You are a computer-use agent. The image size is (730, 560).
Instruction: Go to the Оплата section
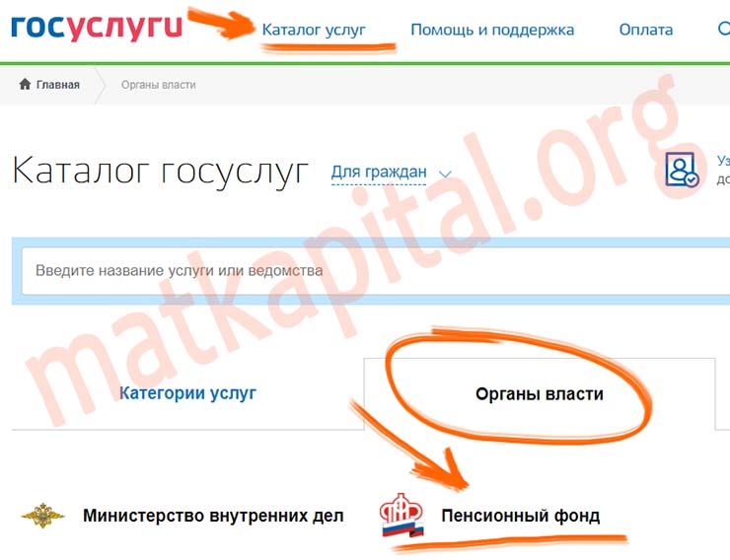click(x=646, y=30)
